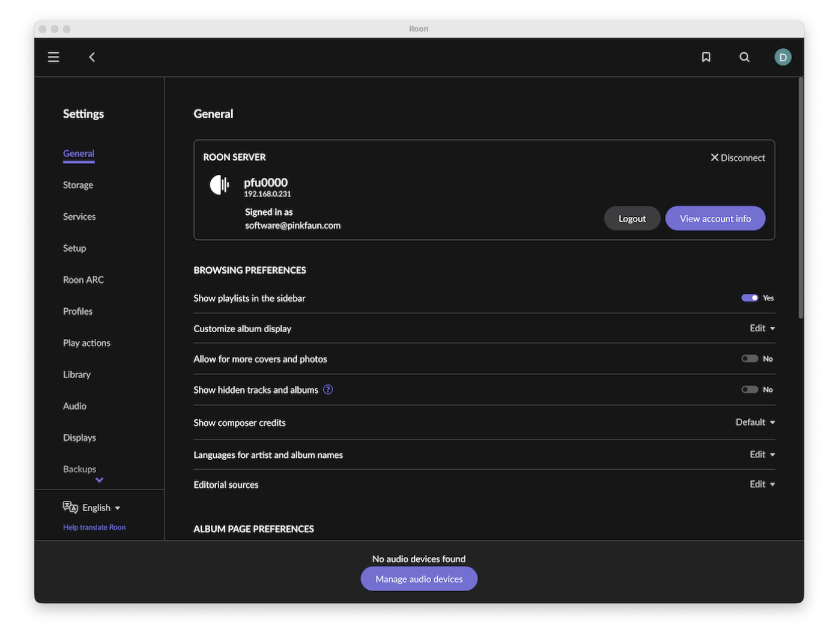Enable Allow for more covers and photos

click(750, 359)
